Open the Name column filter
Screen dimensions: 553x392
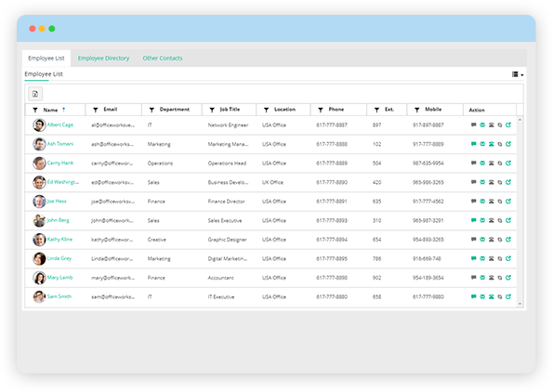[35, 110]
